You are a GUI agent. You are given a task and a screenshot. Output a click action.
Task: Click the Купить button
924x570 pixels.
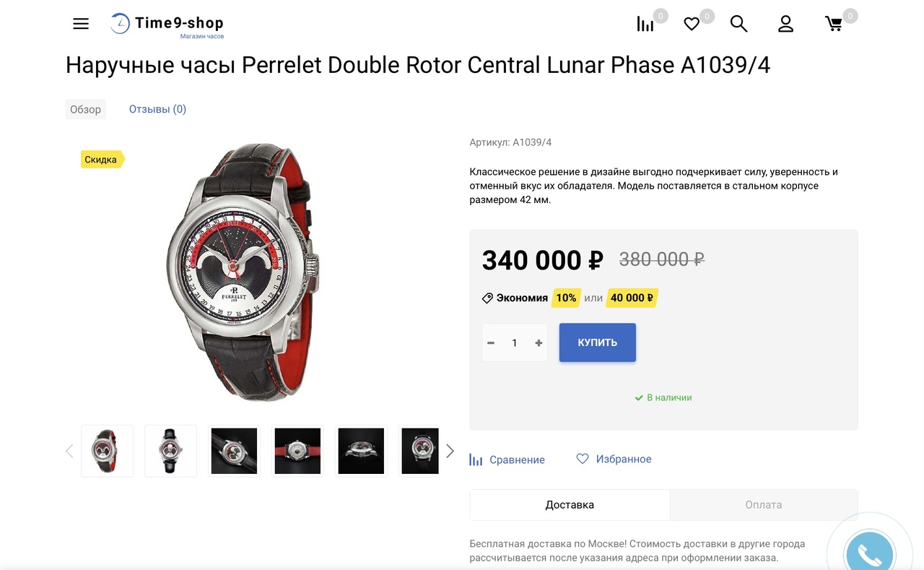click(598, 342)
